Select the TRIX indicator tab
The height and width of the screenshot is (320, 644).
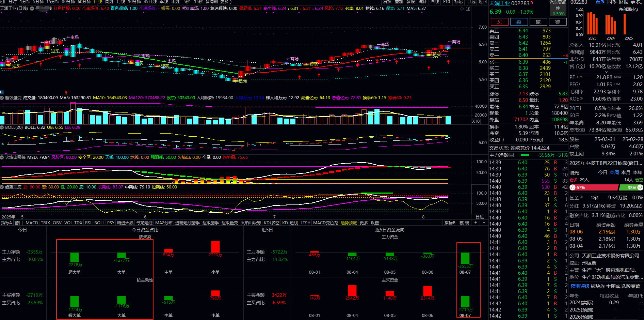tap(45, 223)
